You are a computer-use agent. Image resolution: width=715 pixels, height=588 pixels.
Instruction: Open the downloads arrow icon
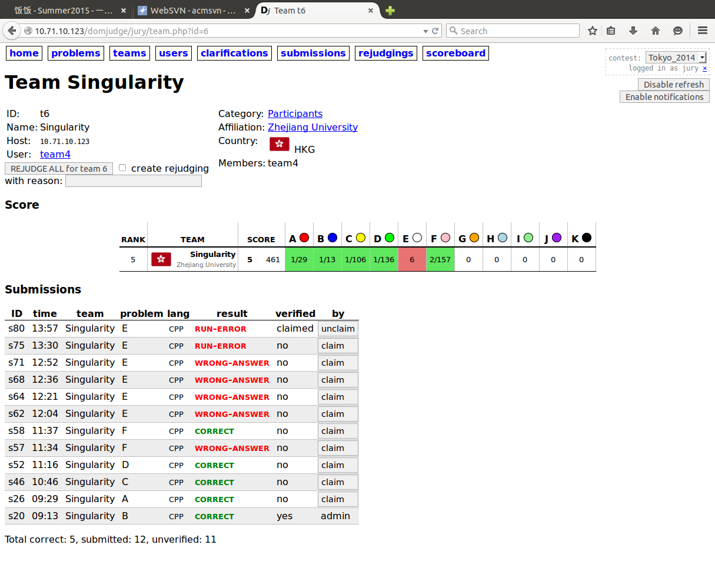tap(633, 31)
